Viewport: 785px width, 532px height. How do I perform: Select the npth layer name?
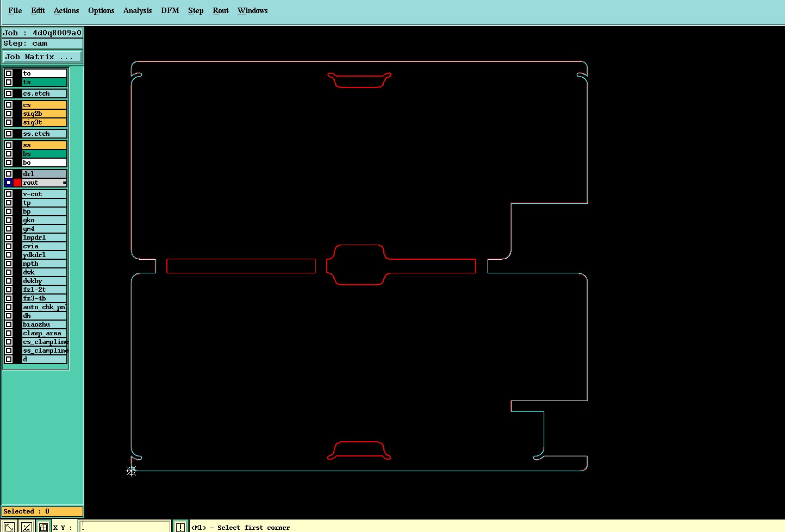pyautogui.click(x=44, y=264)
